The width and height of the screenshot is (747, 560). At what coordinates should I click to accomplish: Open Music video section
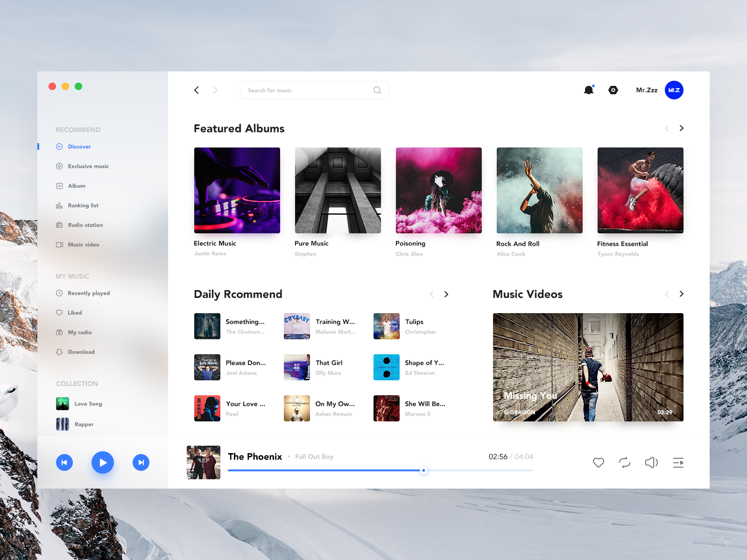[84, 245]
